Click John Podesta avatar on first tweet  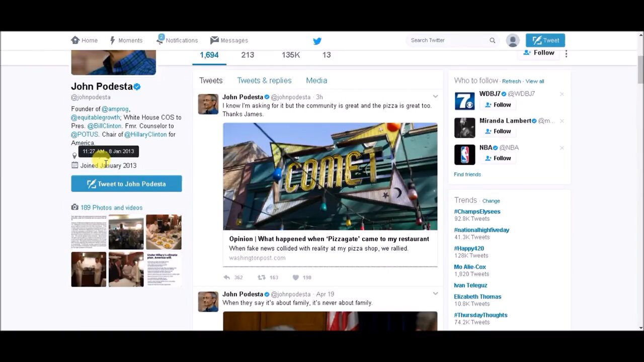[x=208, y=104]
